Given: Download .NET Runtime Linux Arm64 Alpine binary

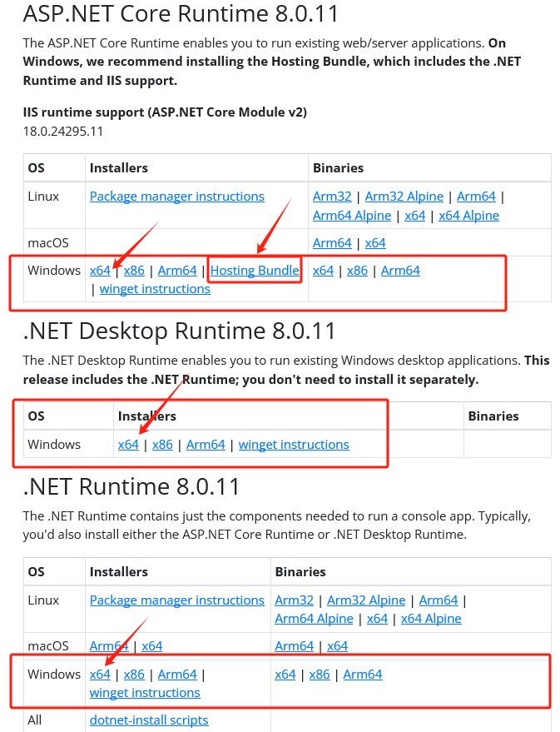Looking at the screenshot, I should tap(315, 619).
